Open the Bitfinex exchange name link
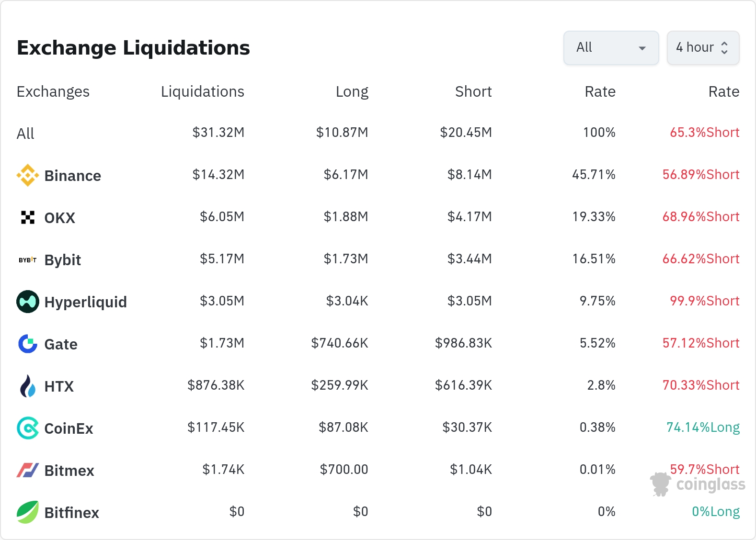Viewport: 756px width, 540px height. coord(72,513)
